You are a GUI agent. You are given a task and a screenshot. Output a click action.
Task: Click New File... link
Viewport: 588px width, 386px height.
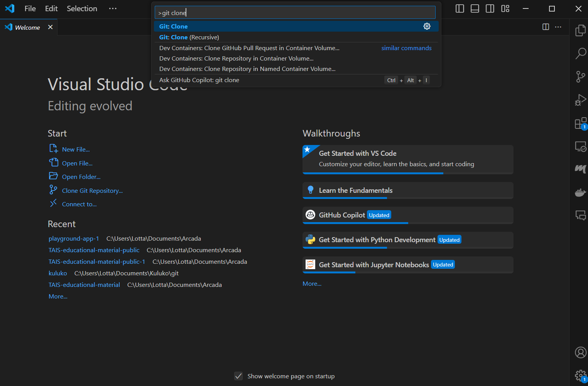coord(76,149)
